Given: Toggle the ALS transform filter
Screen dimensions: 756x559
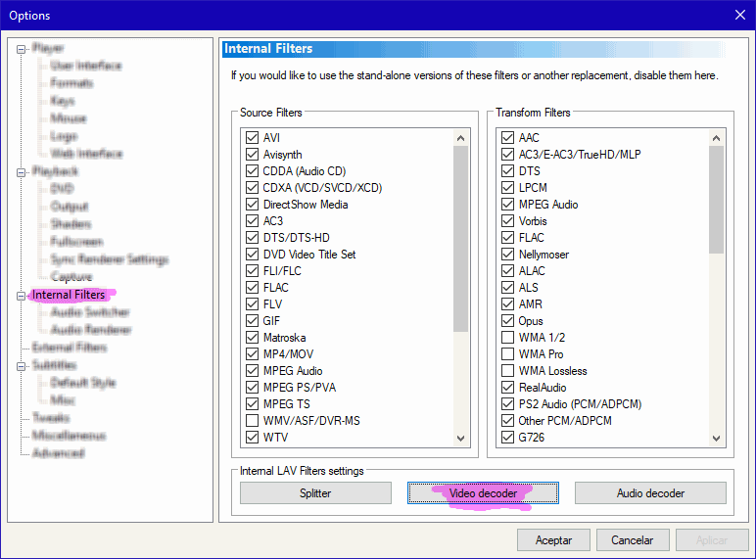Looking at the screenshot, I should 507,288.
